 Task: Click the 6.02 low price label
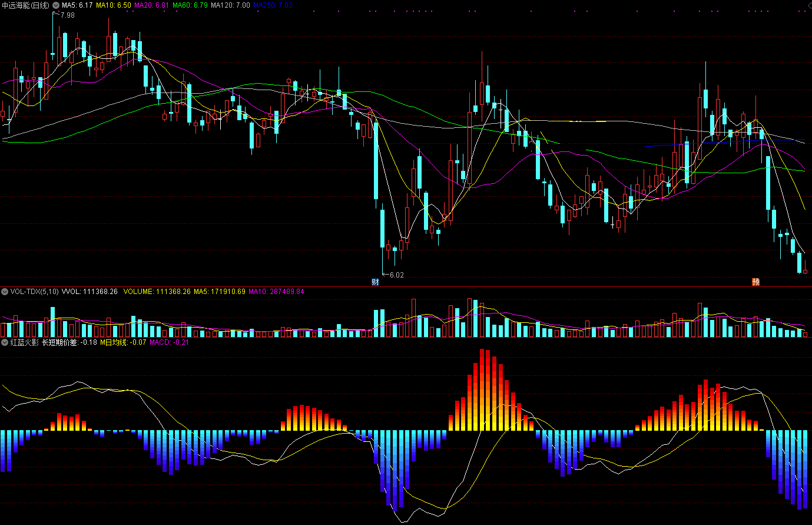[x=397, y=275]
